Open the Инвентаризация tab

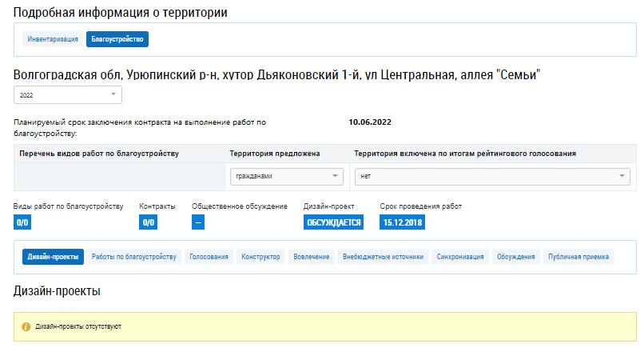click(x=53, y=38)
